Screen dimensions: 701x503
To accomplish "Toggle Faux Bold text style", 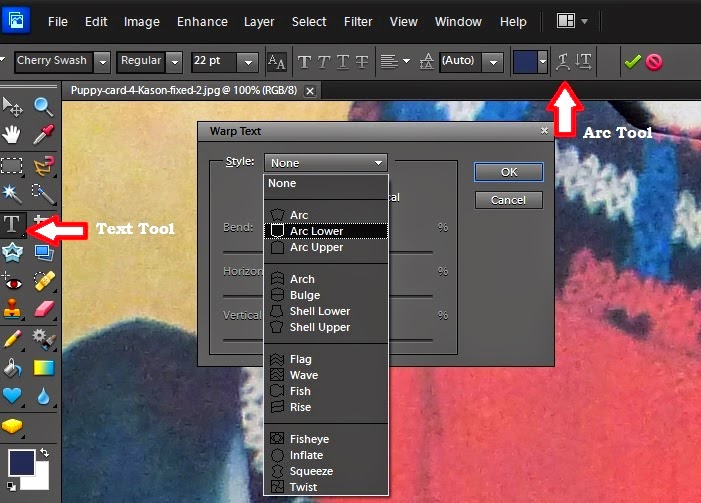I will (x=304, y=62).
